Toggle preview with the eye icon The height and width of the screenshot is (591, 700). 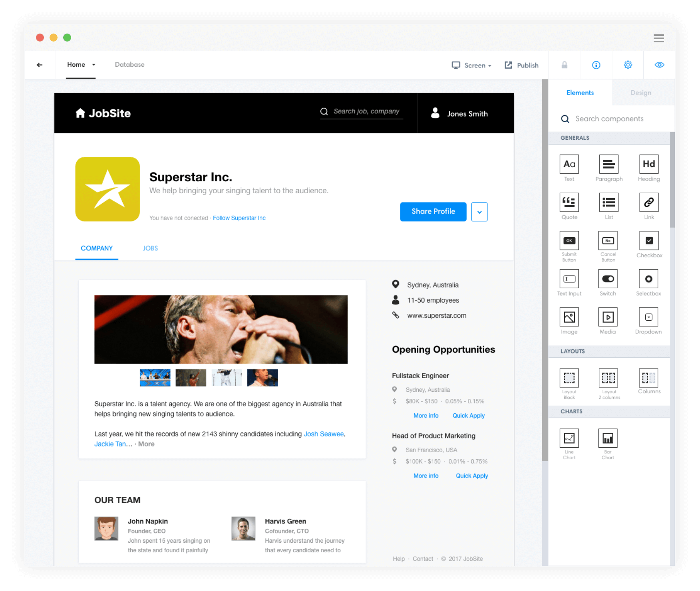tap(659, 65)
